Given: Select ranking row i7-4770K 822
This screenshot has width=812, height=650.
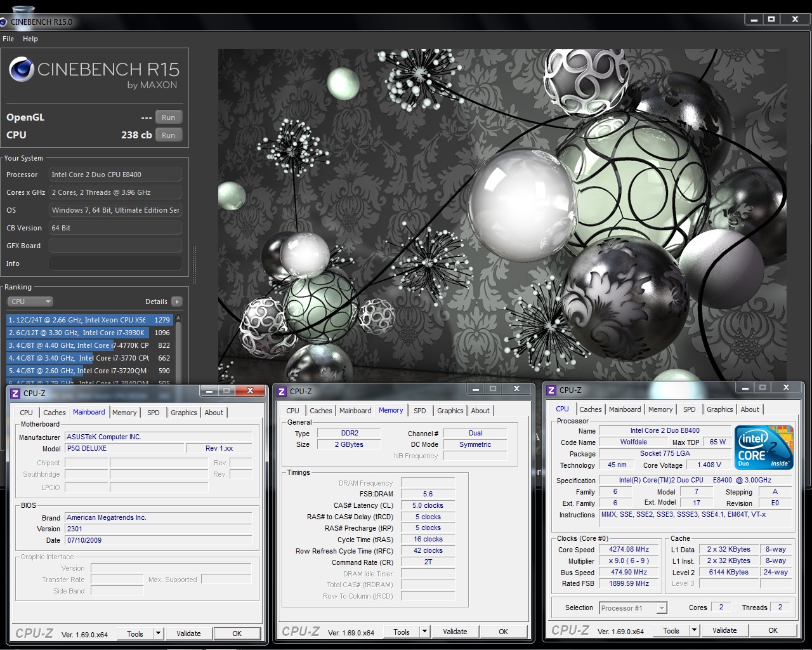Looking at the screenshot, I should point(89,345).
